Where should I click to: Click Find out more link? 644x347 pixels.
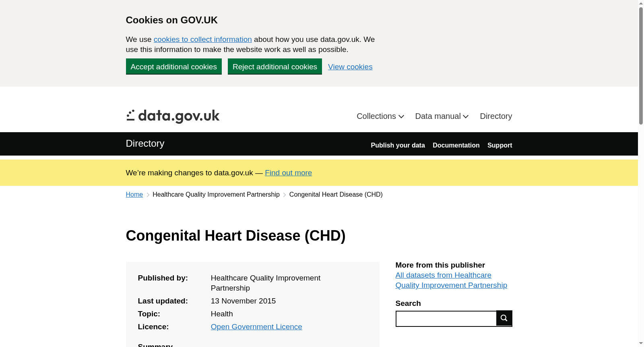tap(288, 173)
